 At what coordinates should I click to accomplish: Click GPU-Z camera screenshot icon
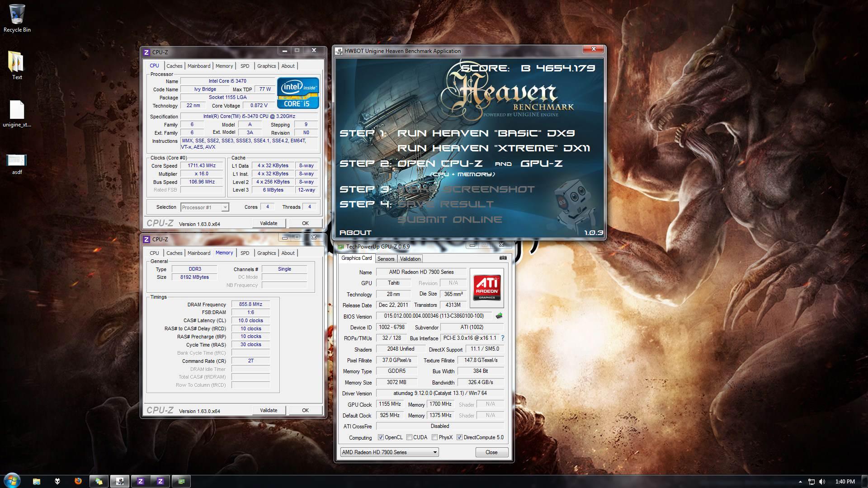[x=503, y=258]
